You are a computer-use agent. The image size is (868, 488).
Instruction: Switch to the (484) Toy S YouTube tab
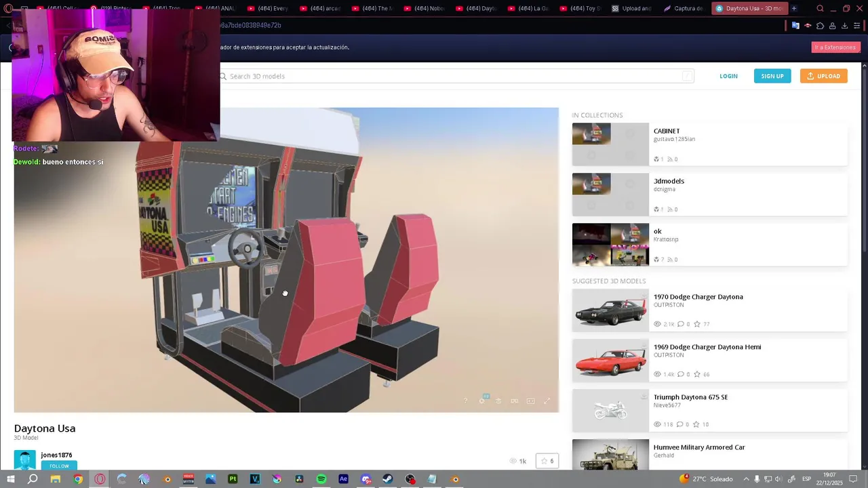580,9
